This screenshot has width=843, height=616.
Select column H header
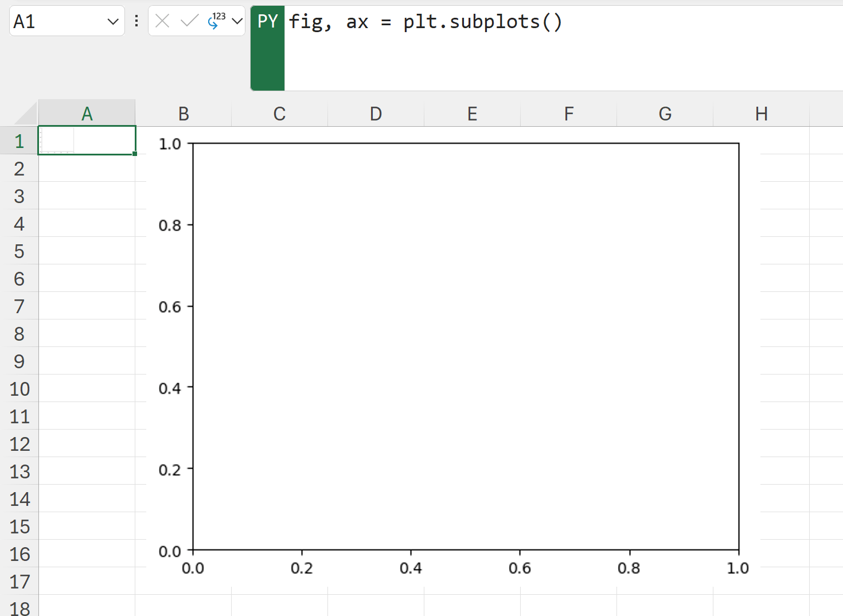pos(761,114)
